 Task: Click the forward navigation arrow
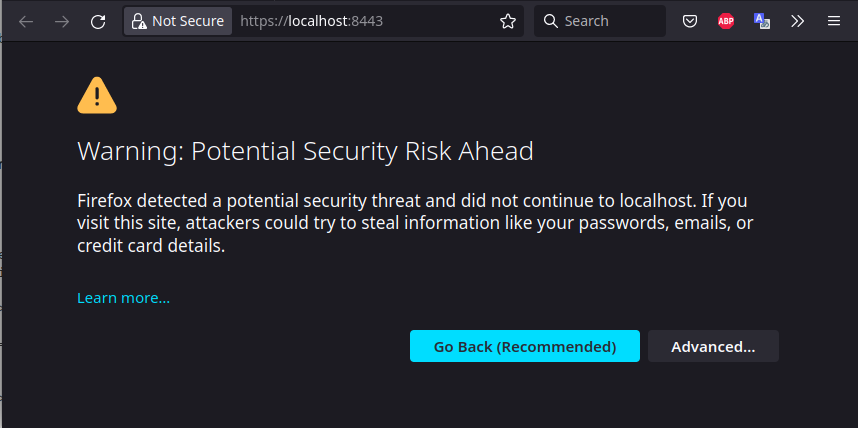click(62, 21)
